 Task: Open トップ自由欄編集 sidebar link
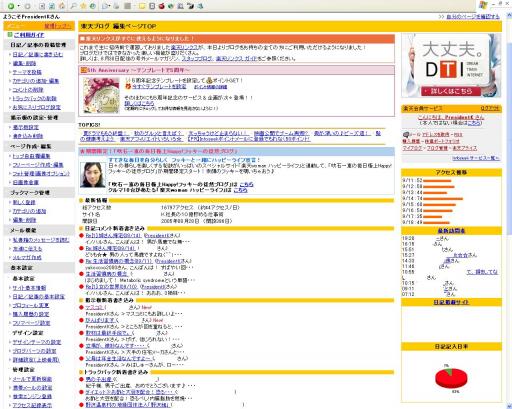pyautogui.click(x=31, y=156)
